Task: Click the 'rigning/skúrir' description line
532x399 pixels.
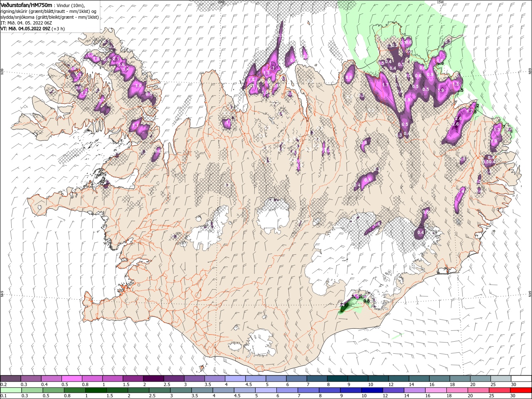Action: (48, 11)
